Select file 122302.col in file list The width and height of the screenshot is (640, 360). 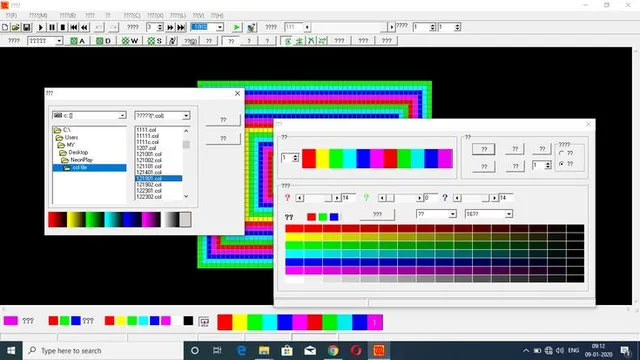(x=149, y=197)
